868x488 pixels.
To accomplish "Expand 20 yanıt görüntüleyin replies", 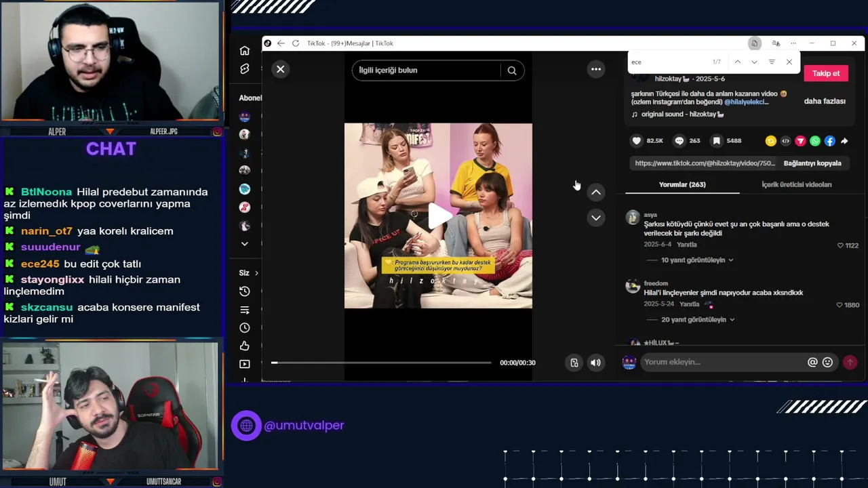I will (698, 320).
